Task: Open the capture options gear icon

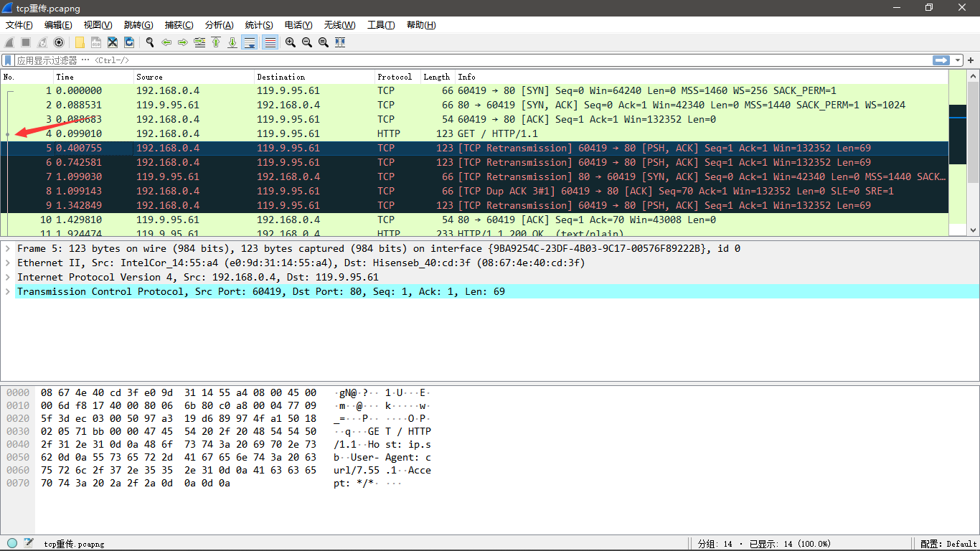Action: click(59, 42)
